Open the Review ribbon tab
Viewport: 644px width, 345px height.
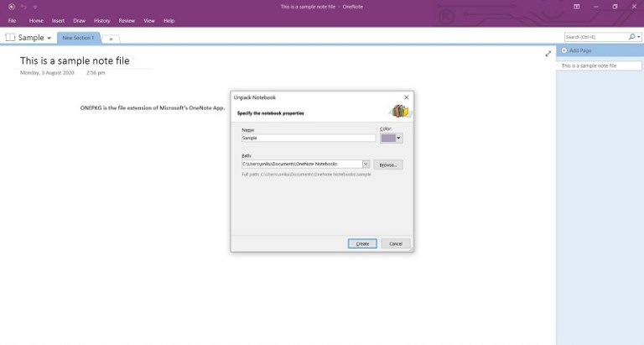click(x=127, y=20)
